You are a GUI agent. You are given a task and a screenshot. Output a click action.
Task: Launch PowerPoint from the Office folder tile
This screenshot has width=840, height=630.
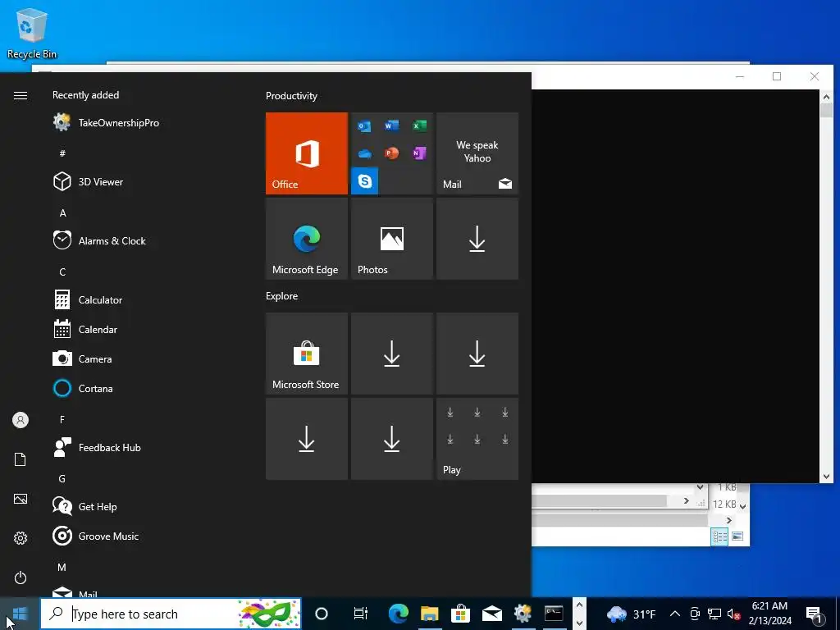pyautogui.click(x=391, y=153)
